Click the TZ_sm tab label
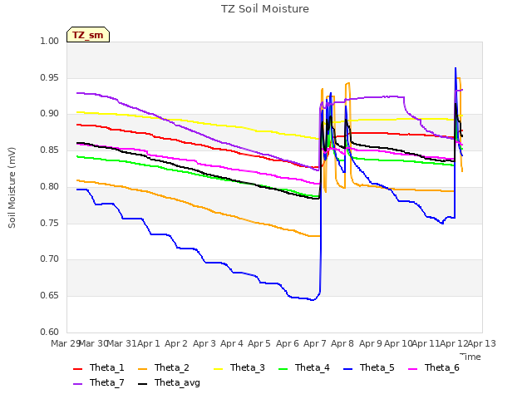 88,35
